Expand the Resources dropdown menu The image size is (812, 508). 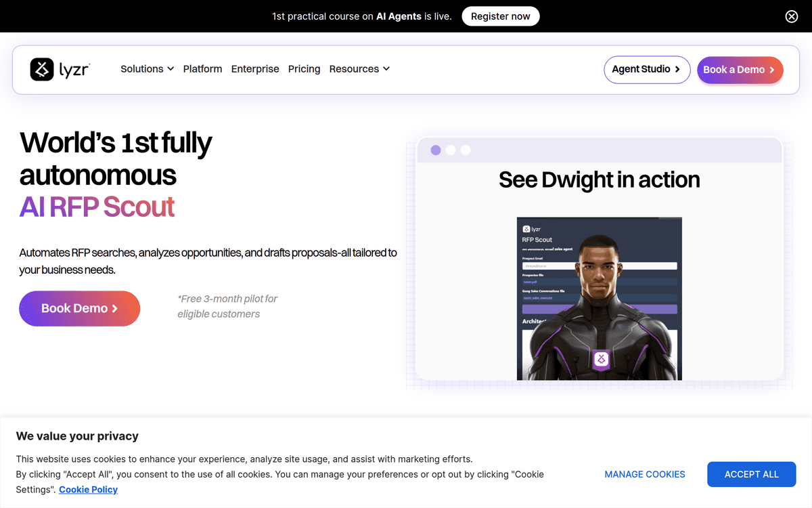(359, 69)
